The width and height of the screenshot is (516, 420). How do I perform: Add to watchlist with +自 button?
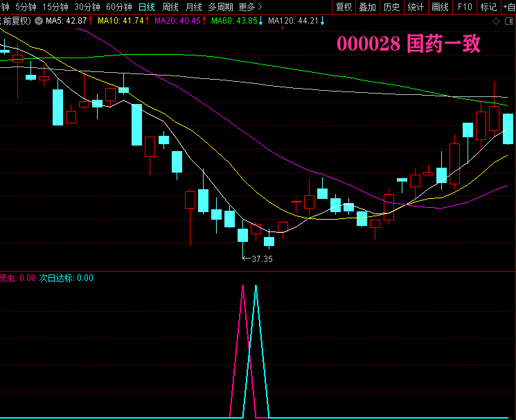click(509, 7)
